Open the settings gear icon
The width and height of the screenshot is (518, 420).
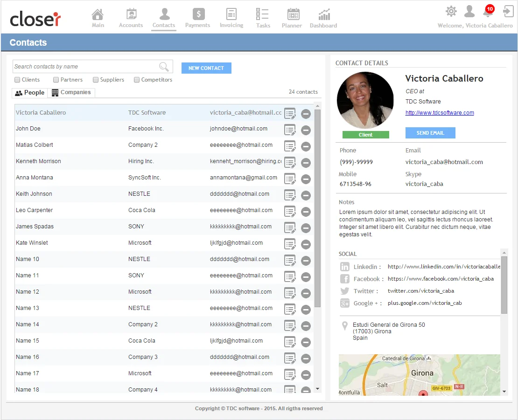tap(451, 11)
